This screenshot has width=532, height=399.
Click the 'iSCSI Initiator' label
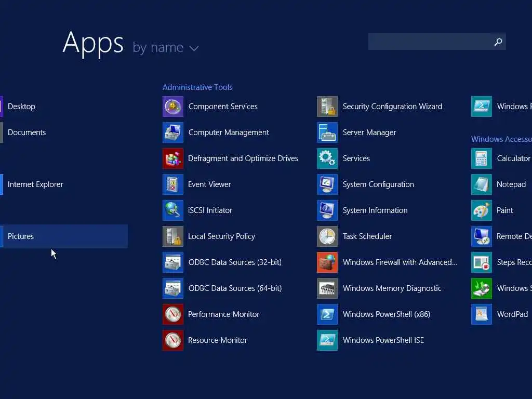pos(210,210)
